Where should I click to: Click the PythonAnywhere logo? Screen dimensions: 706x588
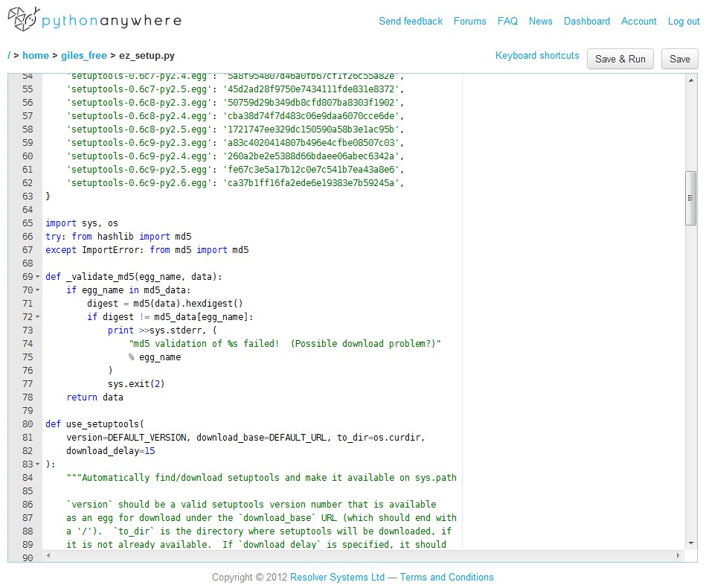94,20
